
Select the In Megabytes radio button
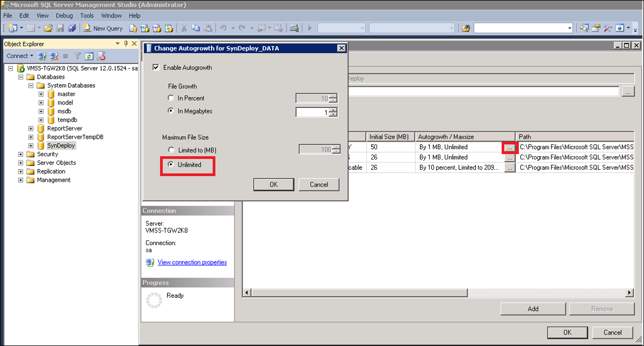(171, 111)
